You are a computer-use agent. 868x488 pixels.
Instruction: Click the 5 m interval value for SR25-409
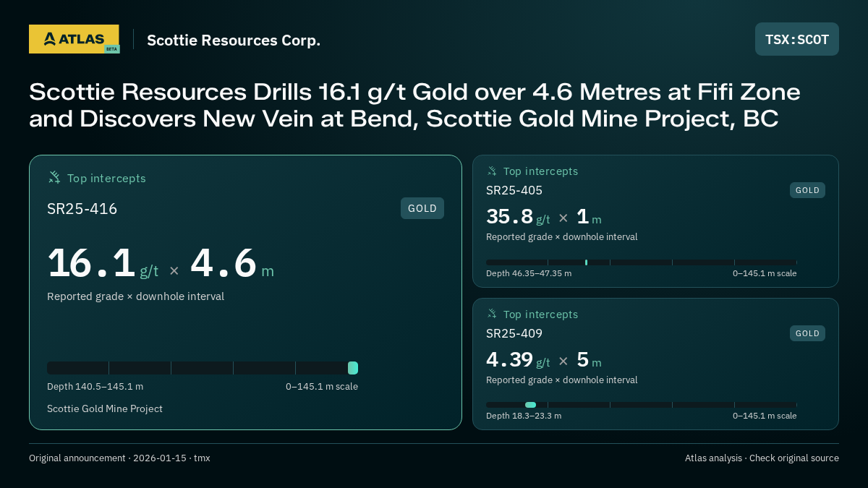(589, 359)
